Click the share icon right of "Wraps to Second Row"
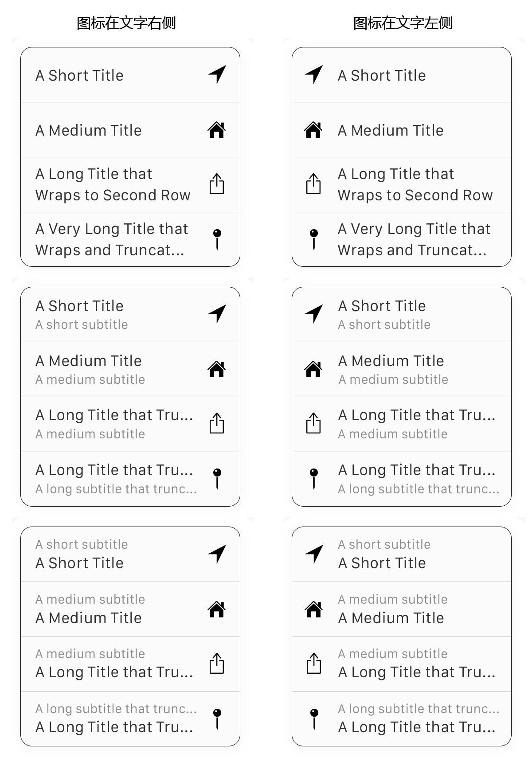The height and width of the screenshot is (765, 532). pos(217,184)
